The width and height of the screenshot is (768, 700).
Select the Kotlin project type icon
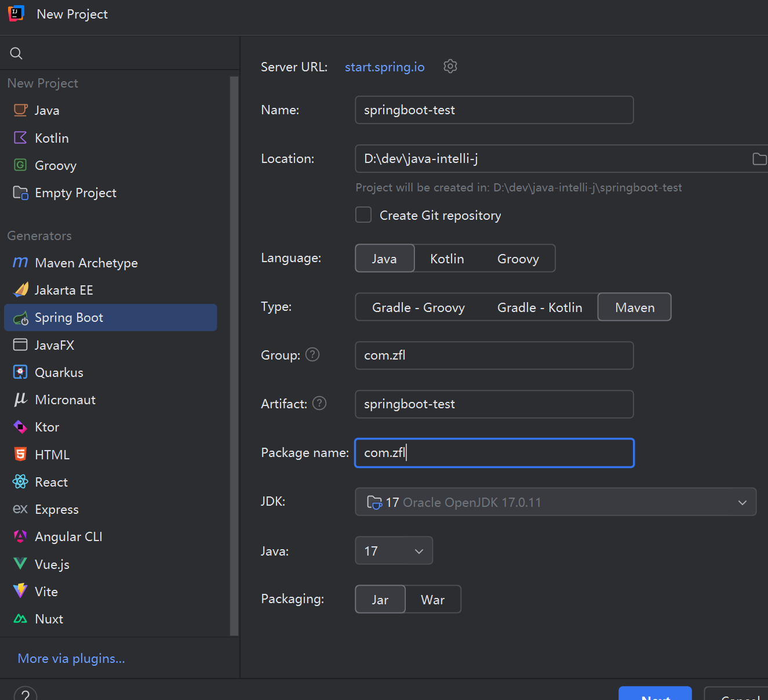click(20, 137)
